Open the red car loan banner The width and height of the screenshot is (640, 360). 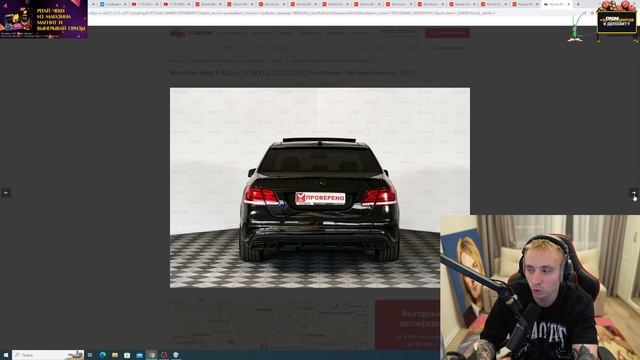click(x=407, y=324)
